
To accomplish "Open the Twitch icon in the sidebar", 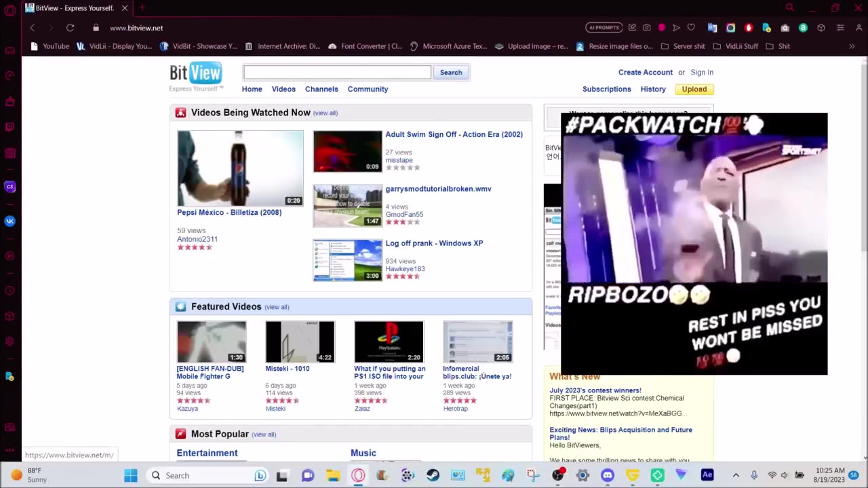I will coord(9,127).
